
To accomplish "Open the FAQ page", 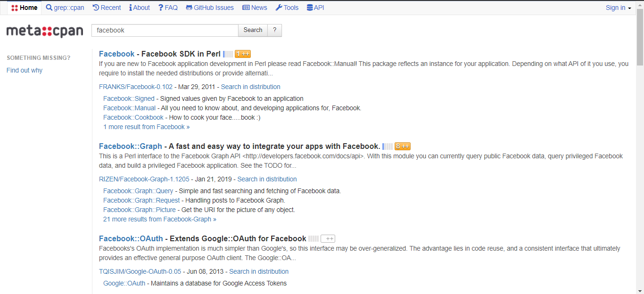I will tap(168, 8).
